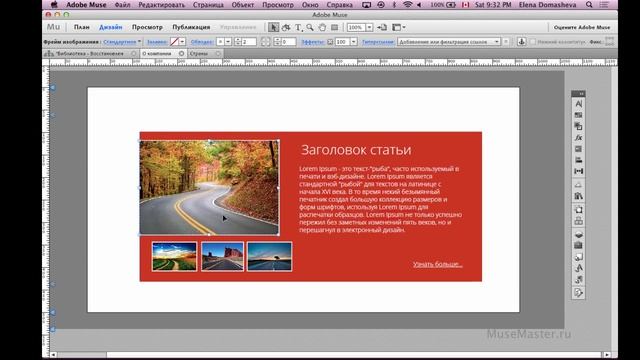Switch to Дизайн mode

pyautogui.click(x=111, y=27)
